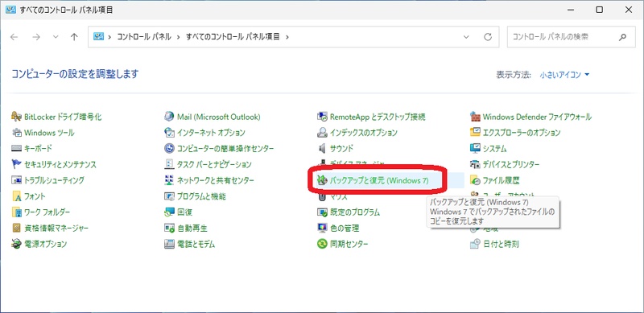644x313 pixels.
Task: Minimize the control panel window
Action: [x=570, y=10]
